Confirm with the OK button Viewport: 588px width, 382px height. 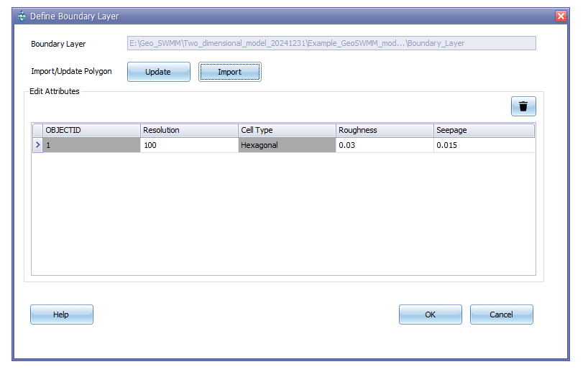point(430,315)
